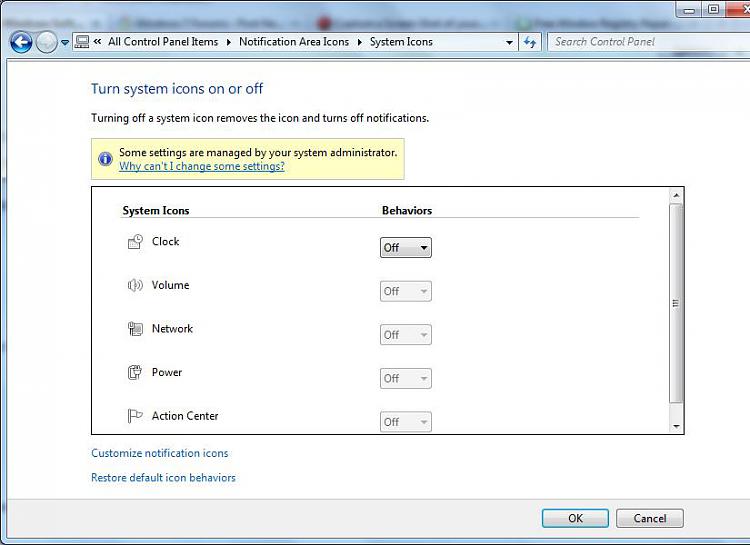Click the double chevron in address bar
Viewport: 750px width, 545px height.
[x=97, y=42]
